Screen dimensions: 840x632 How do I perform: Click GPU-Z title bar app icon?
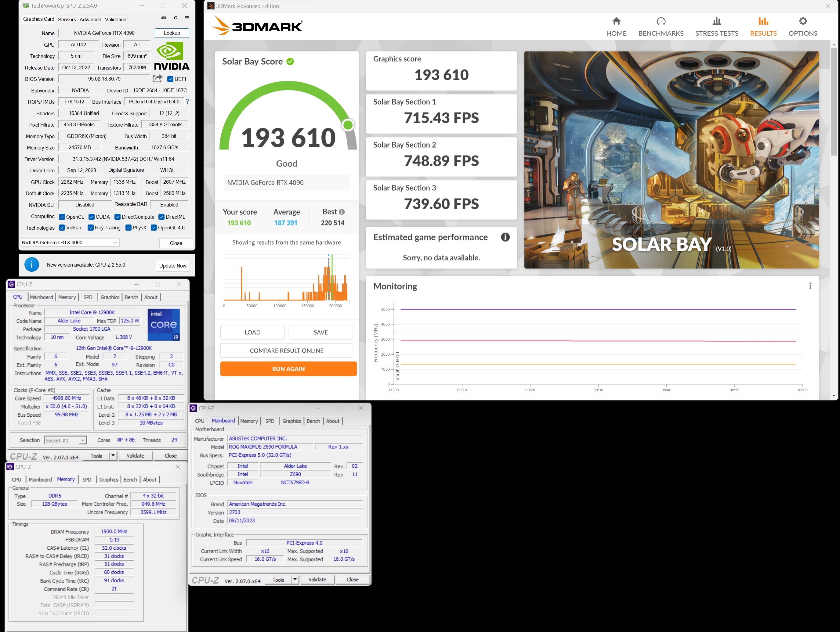coord(25,6)
